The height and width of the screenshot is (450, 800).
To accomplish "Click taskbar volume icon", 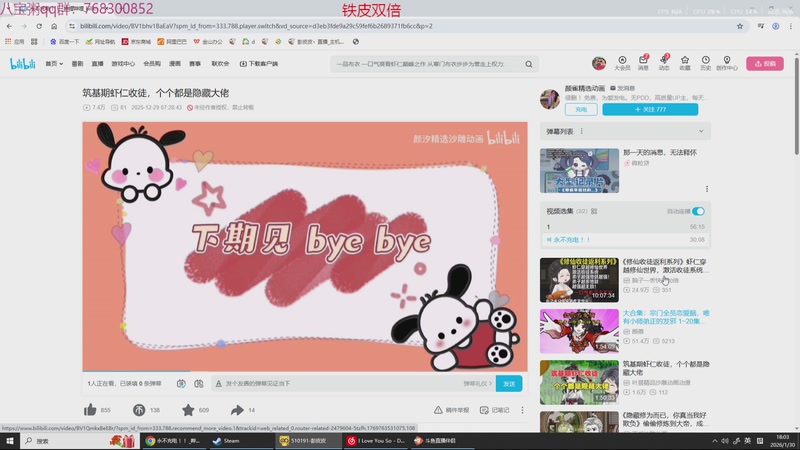I will click(x=725, y=441).
